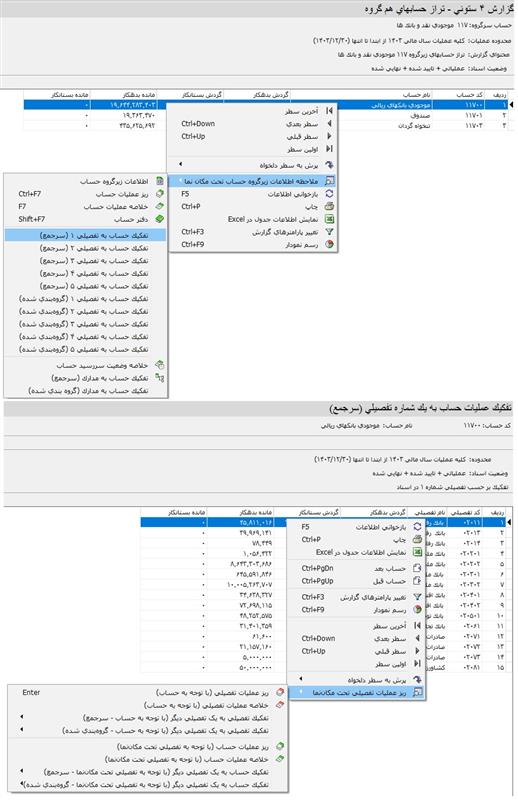Click the کد حساب column header
Image resolution: width=518 pixels, height=800 pixels.
459,95
